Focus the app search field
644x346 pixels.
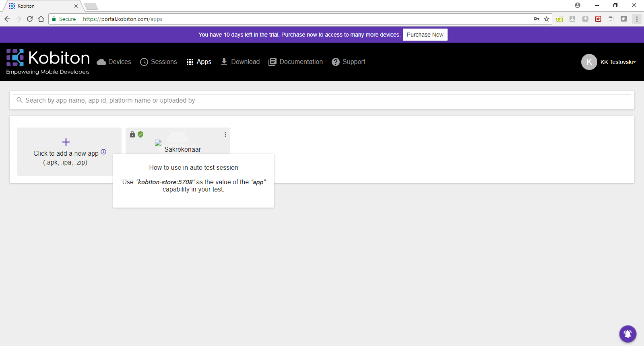(x=322, y=100)
